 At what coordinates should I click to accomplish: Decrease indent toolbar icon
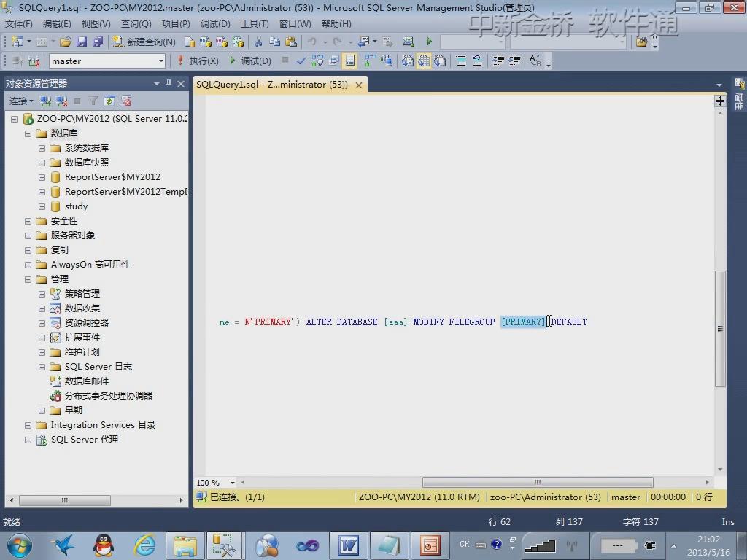click(498, 61)
